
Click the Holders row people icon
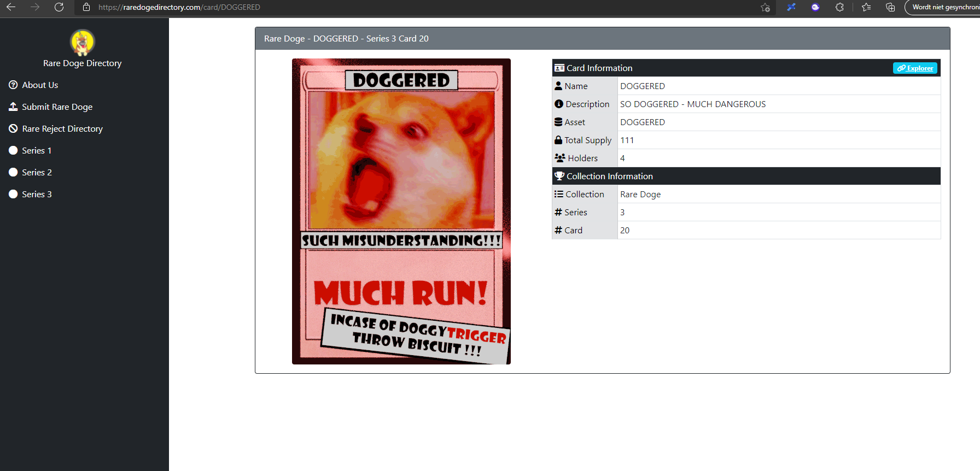coord(560,158)
